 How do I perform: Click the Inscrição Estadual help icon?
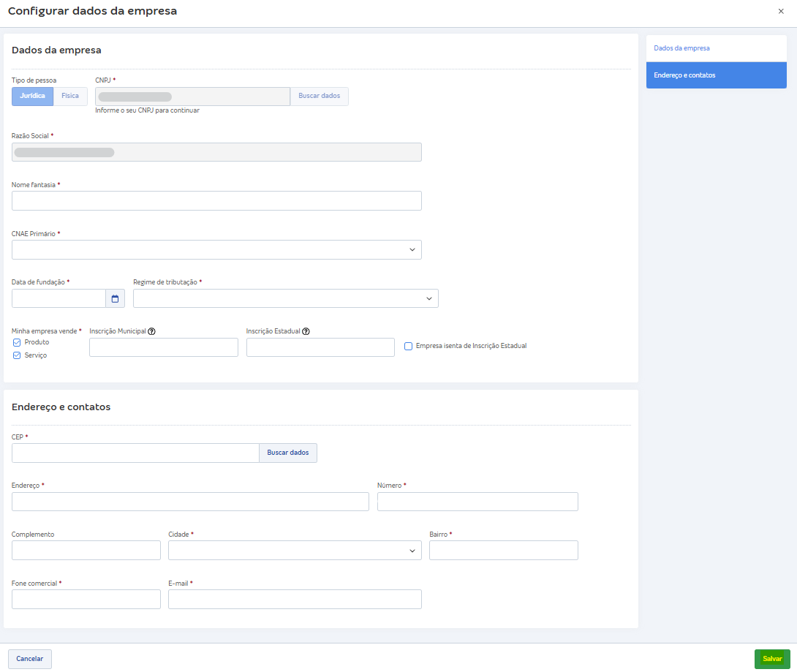(x=306, y=331)
